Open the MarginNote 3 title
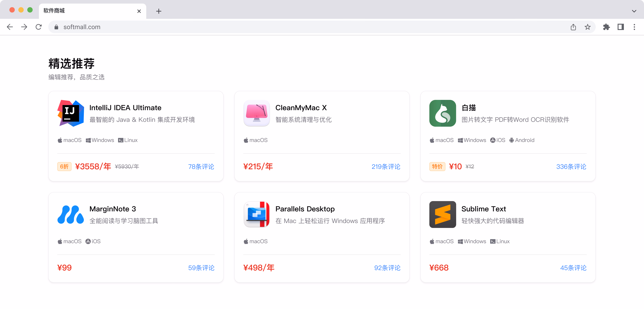Image resolution: width=644 pixels, height=309 pixels. point(112,209)
